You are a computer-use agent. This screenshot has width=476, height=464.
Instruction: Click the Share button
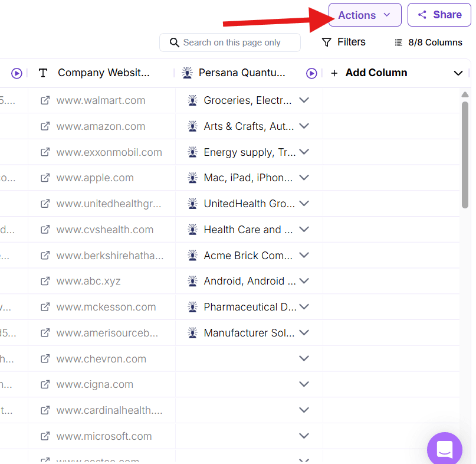tap(439, 15)
